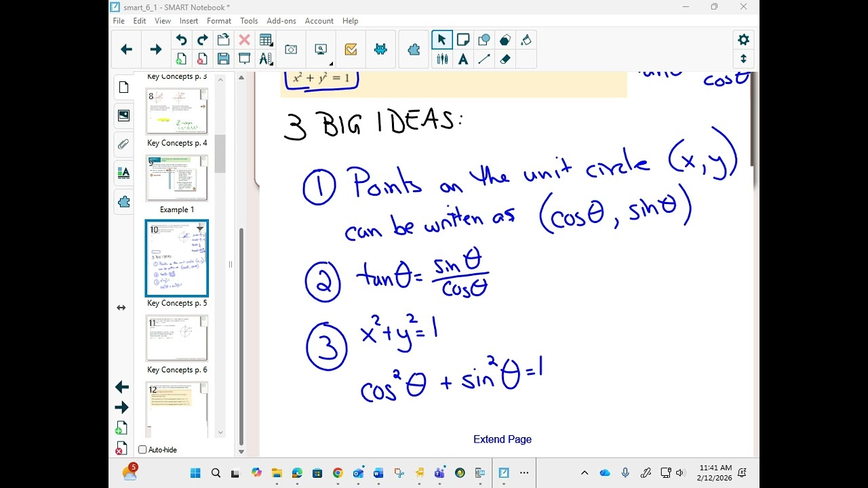The image size is (868, 488).
Task: Open a file with toolbar folder icon
Action: pyautogui.click(x=223, y=40)
